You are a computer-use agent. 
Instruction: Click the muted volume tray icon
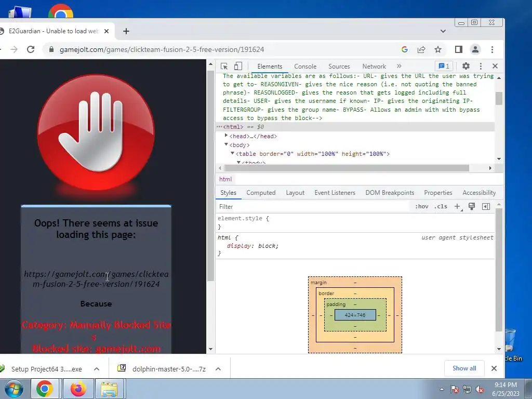coord(480,390)
